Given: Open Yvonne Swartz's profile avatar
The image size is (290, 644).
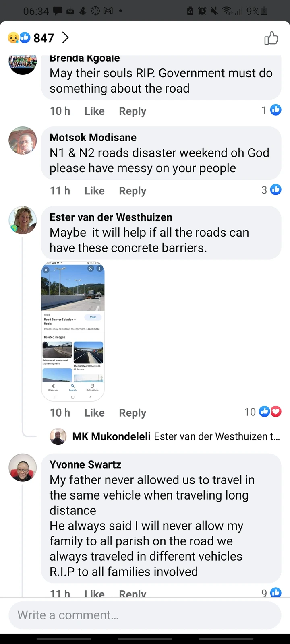Looking at the screenshot, I should [23, 468].
